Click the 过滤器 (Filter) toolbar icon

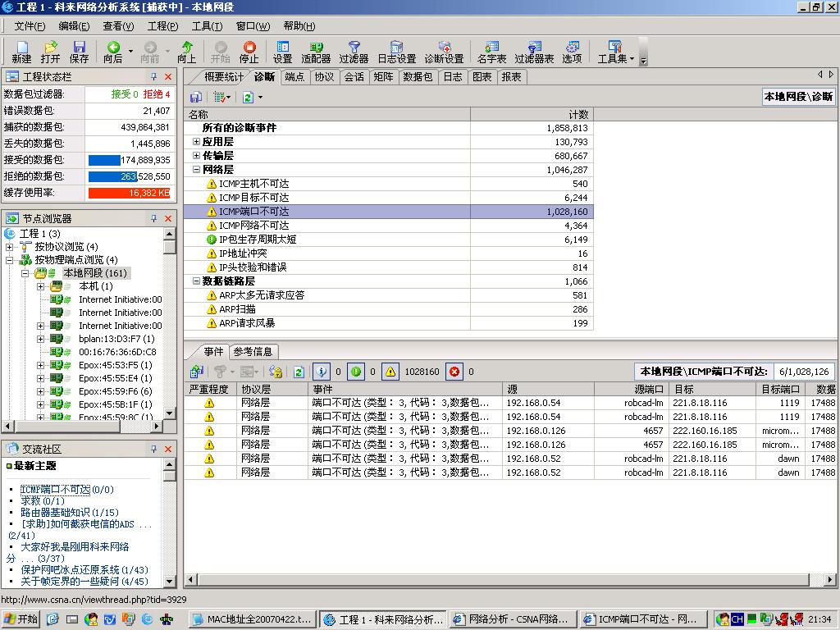click(x=354, y=52)
